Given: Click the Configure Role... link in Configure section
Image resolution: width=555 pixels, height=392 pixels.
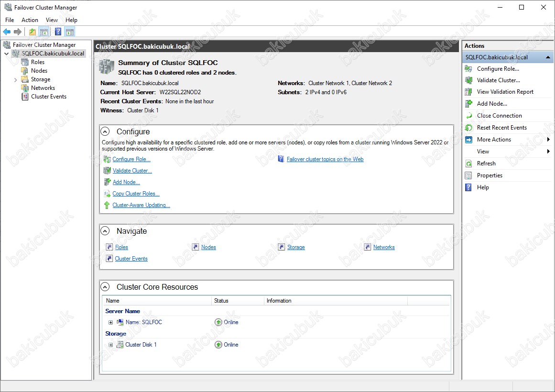Looking at the screenshot, I should 131,159.
